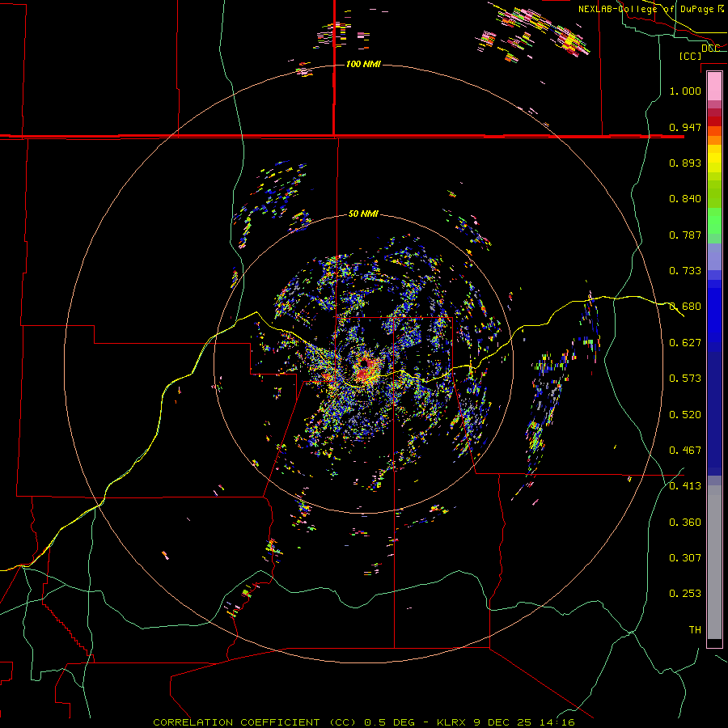728x728 pixels.
Task: Click the 0.307 value on the scale
Action: 685,557
